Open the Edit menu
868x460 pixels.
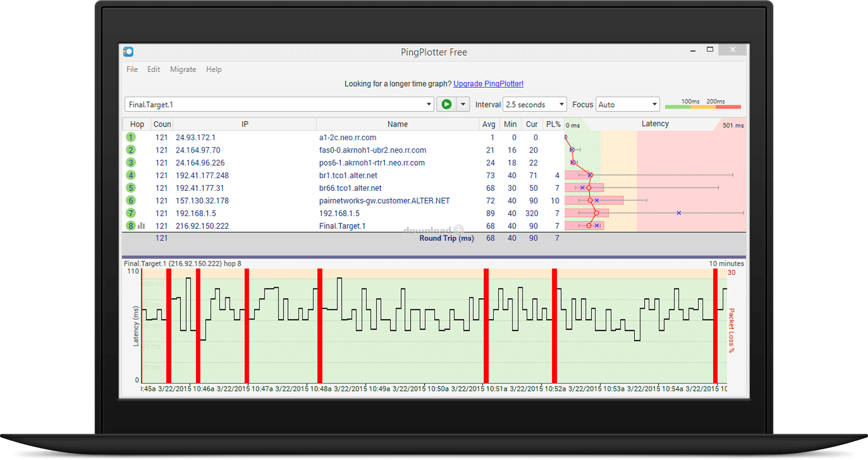coord(153,69)
